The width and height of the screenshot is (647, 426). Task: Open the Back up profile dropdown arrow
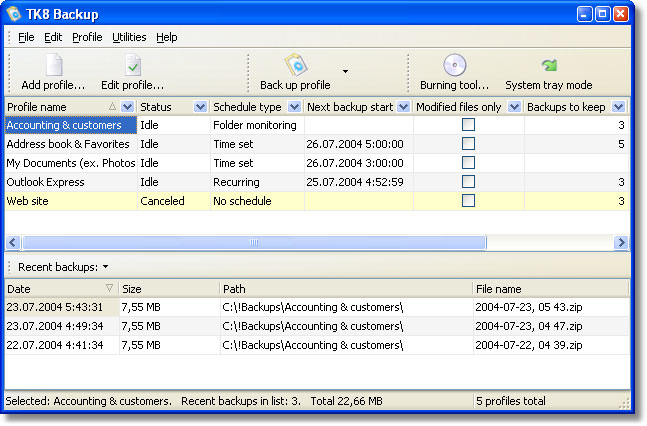345,71
